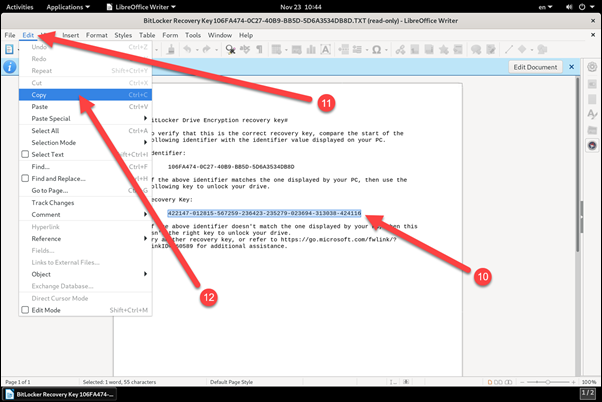Choose Go to Page in Edit menu
Image resolution: width=602 pixels, height=402 pixels.
(x=85, y=190)
